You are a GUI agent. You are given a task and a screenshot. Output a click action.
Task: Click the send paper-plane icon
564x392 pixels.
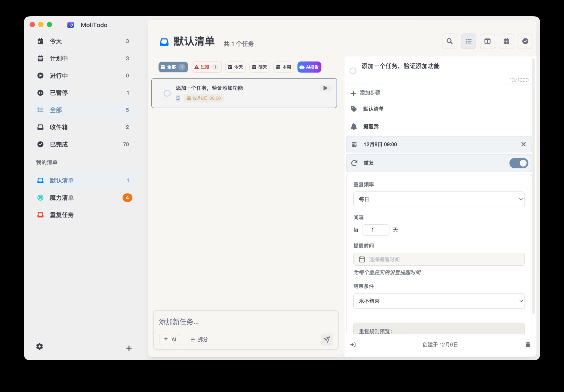point(326,340)
